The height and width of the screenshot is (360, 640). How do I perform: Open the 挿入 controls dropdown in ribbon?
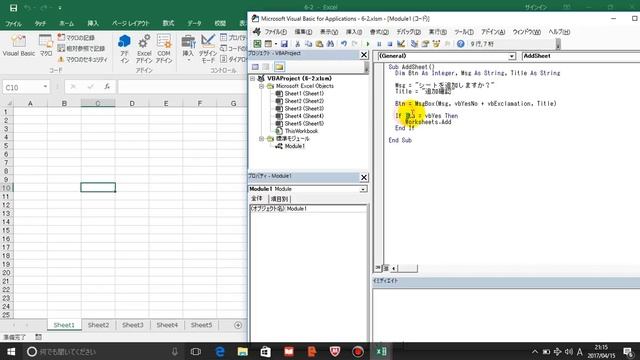[x=188, y=48]
